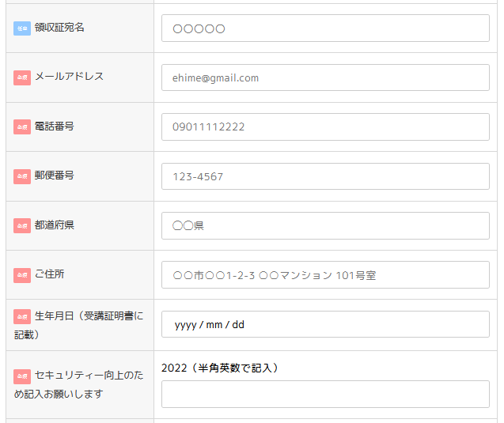Click the postal code field showing 123-4567

coord(325,176)
